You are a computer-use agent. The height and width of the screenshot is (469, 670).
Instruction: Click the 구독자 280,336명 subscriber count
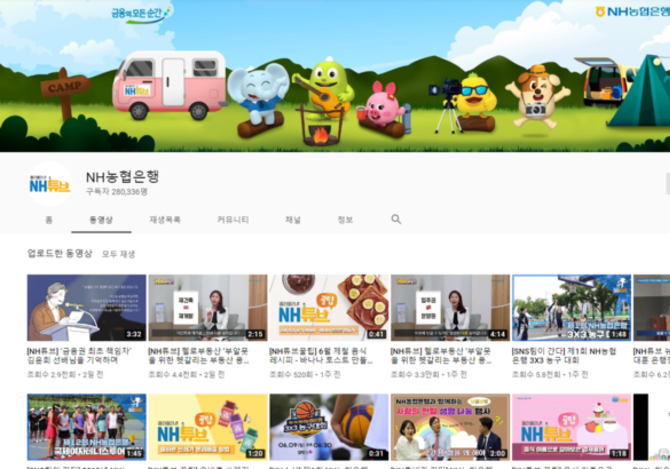pyautogui.click(x=117, y=191)
